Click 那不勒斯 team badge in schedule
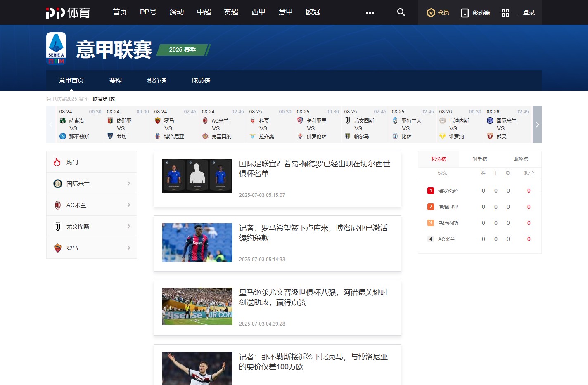 [x=63, y=136]
